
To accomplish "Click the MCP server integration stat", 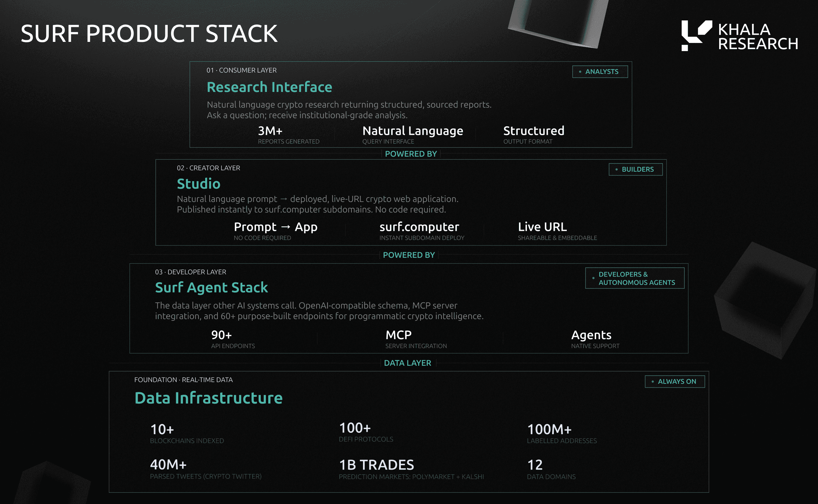I will 398,335.
